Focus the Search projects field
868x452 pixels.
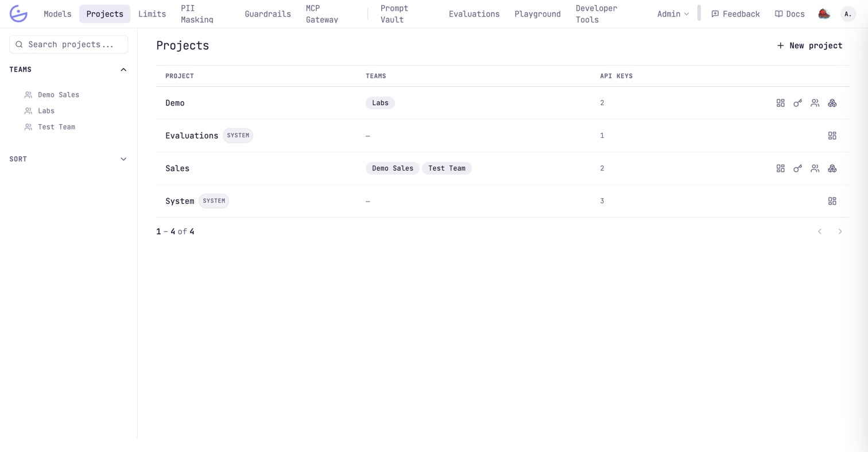click(68, 44)
